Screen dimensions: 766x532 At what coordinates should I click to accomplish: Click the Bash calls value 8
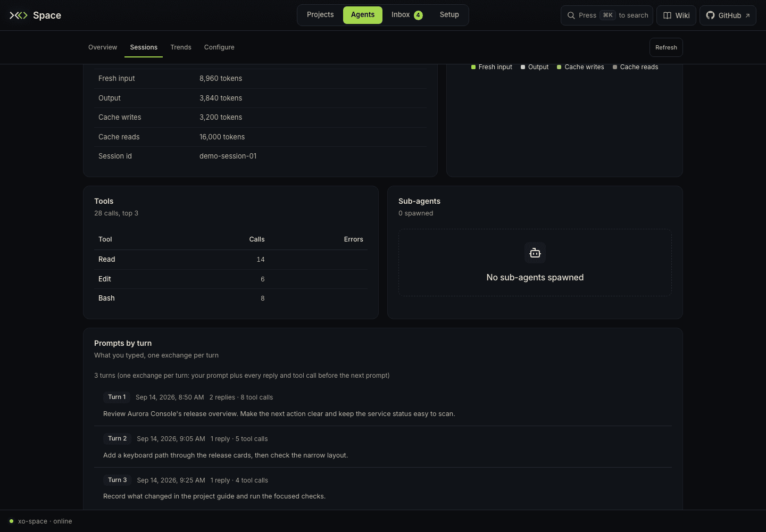tap(263, 298)
